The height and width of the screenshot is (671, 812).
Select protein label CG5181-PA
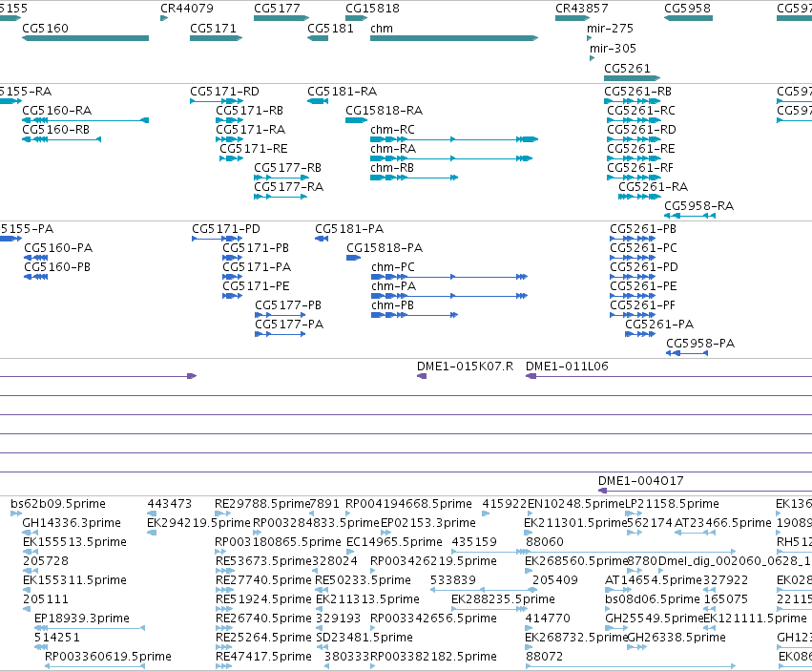tap(349, 229)
